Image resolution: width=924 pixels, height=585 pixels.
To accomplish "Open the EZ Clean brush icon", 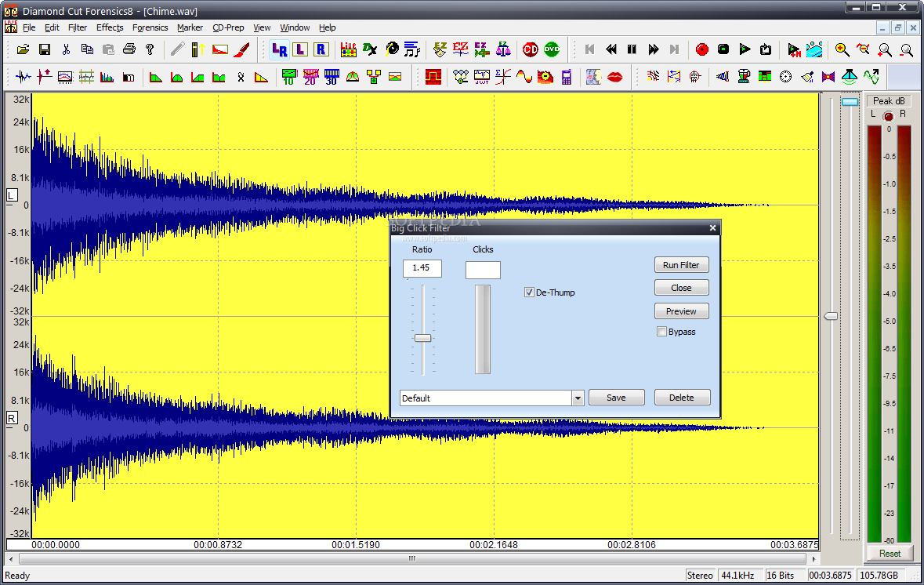I will [440, 49].
